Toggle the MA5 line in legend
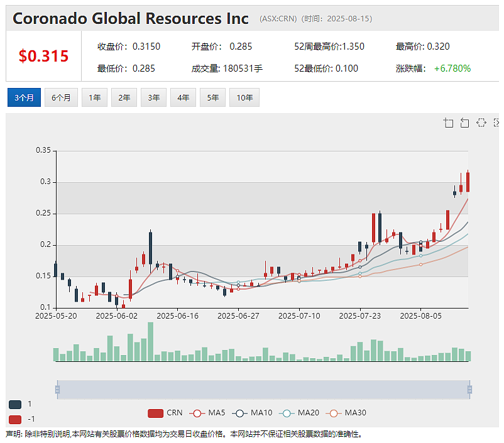504x443 pixels. click(207, 413)
